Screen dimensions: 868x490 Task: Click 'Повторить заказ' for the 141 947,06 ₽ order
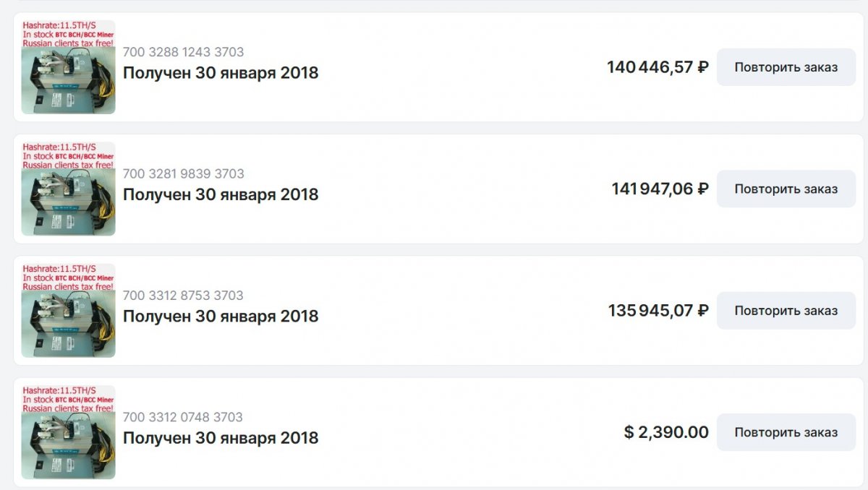(786, 189)
